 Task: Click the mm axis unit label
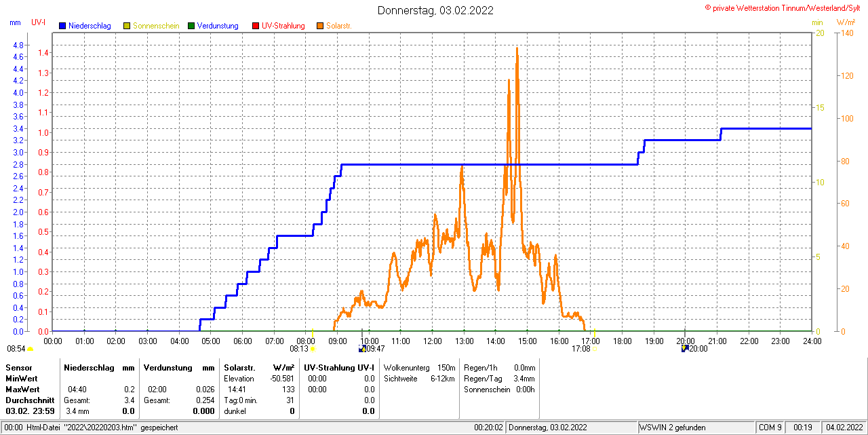[x=16, y=22]
